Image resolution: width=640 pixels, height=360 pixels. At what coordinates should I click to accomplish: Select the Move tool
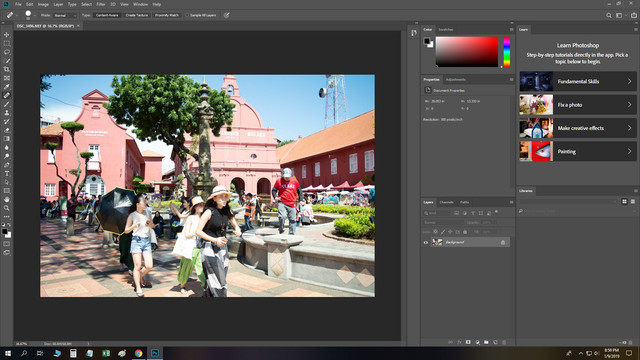click(7, 35)
